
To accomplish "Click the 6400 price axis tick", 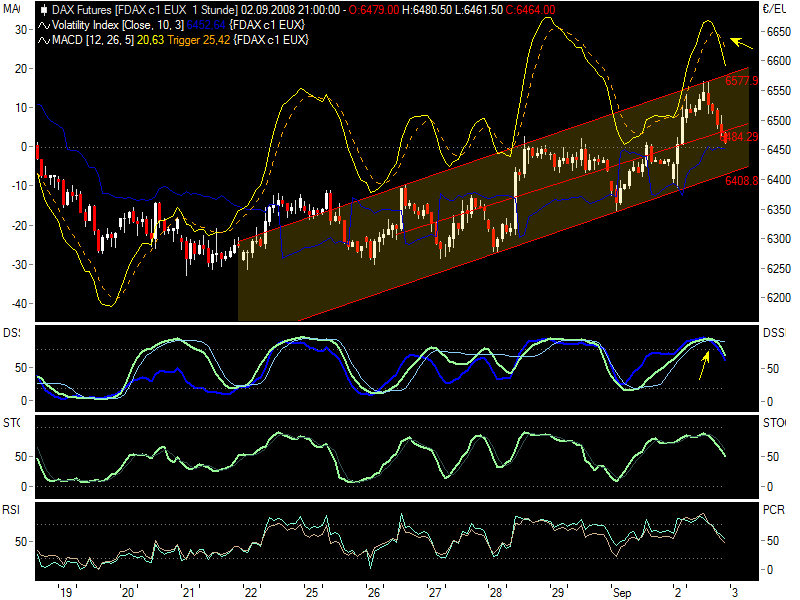I will pos(779,180).
